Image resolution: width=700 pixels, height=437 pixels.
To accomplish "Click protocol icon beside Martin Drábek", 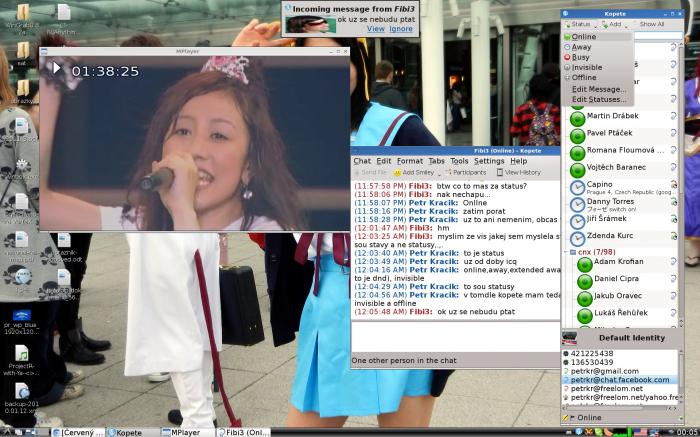I will (674, 116).
